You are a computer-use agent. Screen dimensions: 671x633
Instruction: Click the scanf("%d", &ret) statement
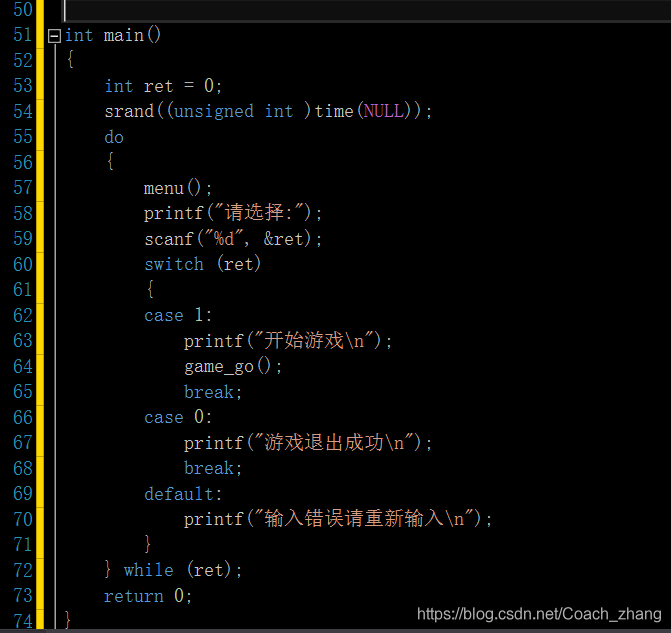pos(233,239)
